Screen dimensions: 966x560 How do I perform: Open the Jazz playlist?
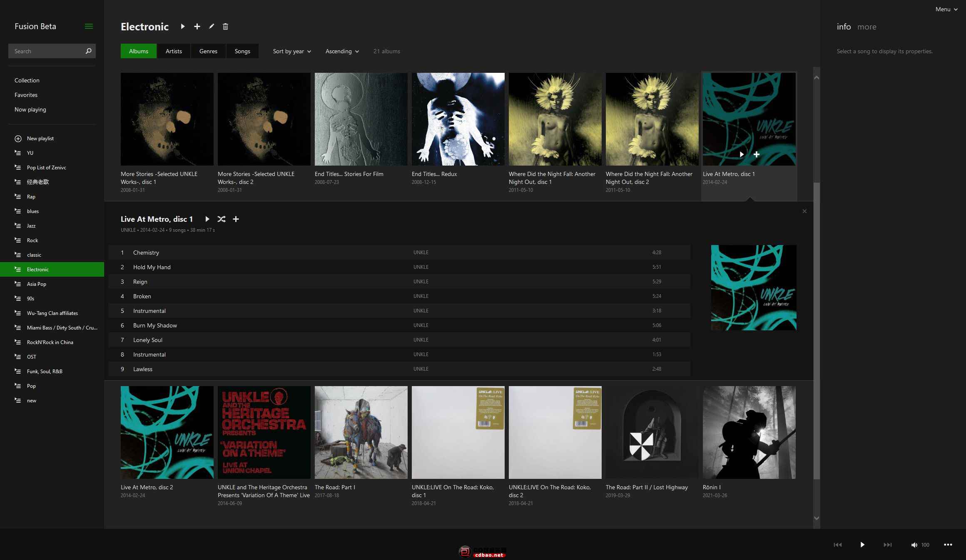pyautogui.click(x=52, y=226)
